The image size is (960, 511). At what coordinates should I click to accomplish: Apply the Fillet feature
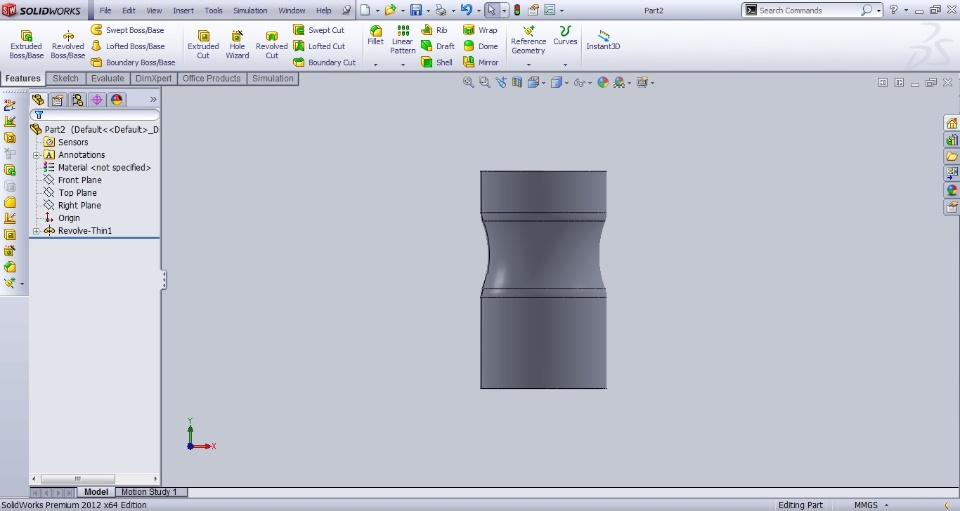375,35
